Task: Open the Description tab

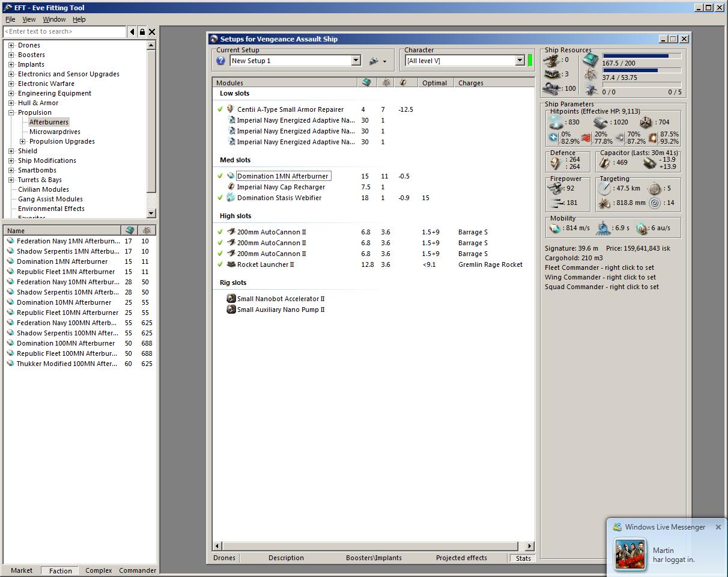Action: tap(286, 558)
